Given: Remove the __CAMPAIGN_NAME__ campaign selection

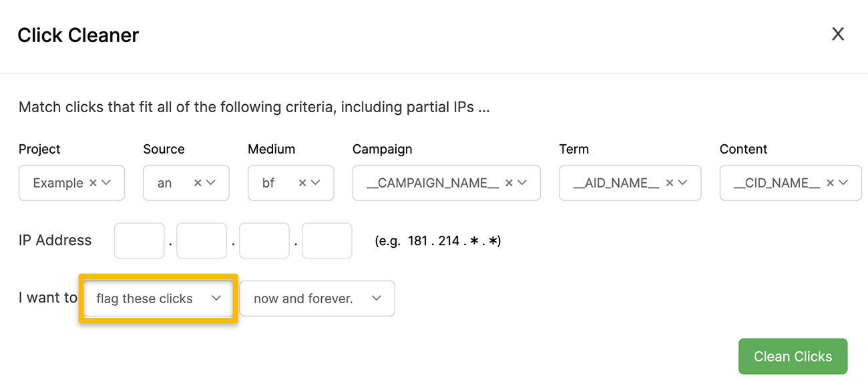Looking at the screenshot, I should point(509,183).
